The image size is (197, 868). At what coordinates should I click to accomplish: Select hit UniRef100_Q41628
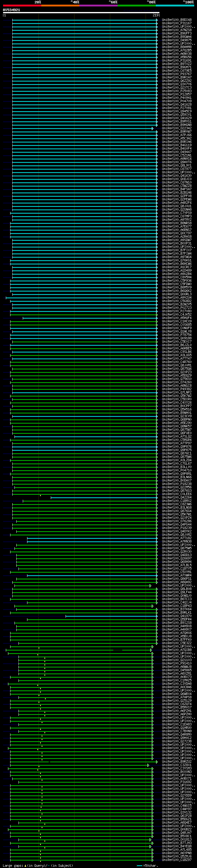point(176,104)
